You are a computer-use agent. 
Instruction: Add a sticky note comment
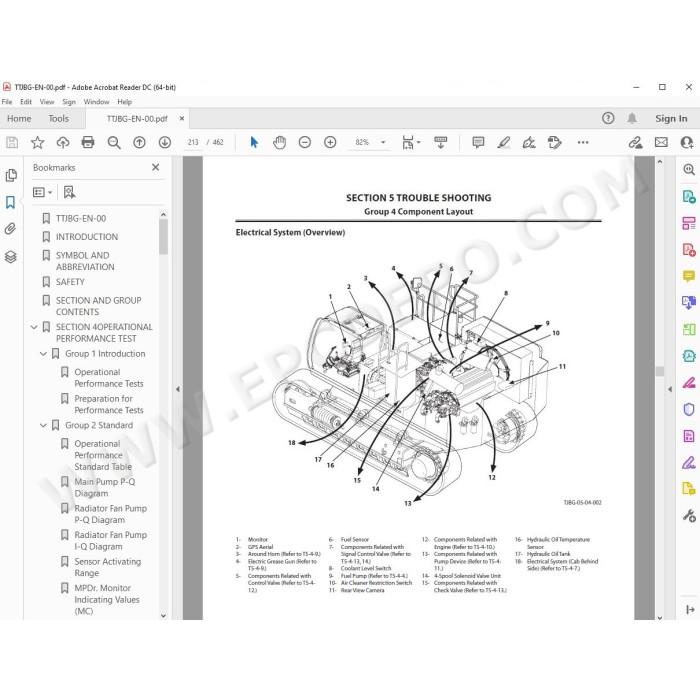478,142
